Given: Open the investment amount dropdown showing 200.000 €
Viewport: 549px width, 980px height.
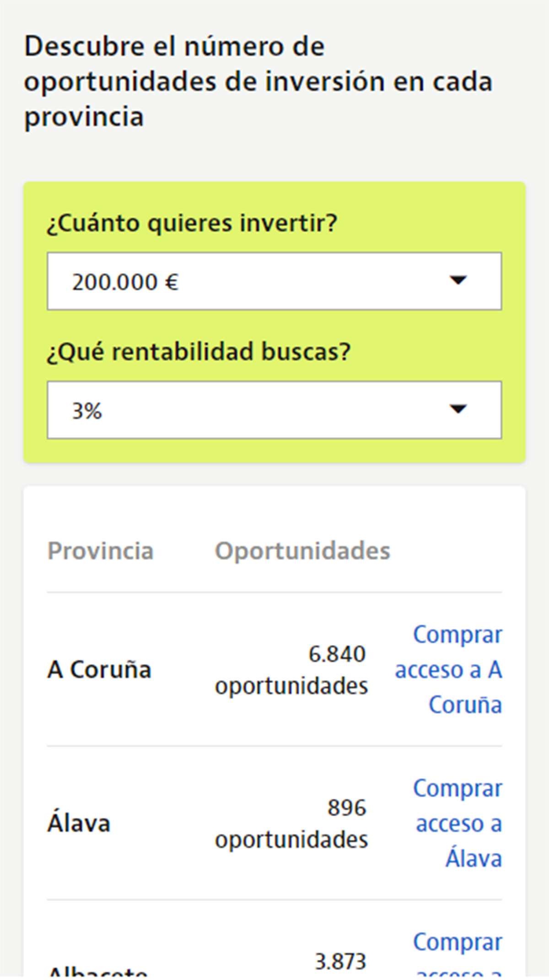Looking at the screenshot, I should [x=274, y=281].
